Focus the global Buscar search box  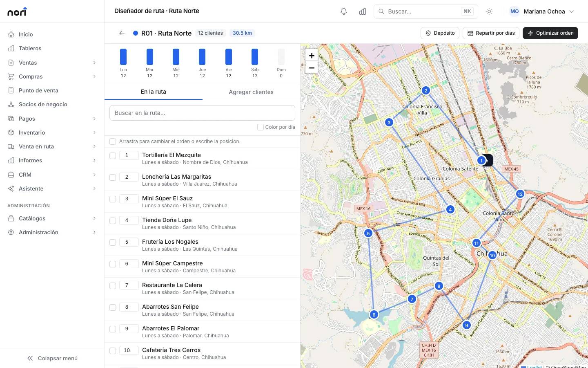coord(426,11)
